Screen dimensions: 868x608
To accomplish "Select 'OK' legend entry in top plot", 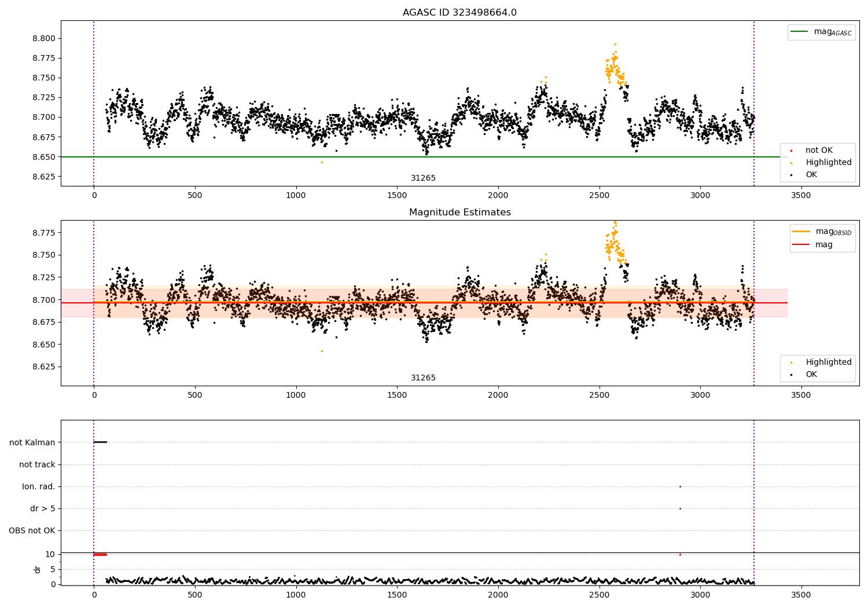I will pos(804,175).
